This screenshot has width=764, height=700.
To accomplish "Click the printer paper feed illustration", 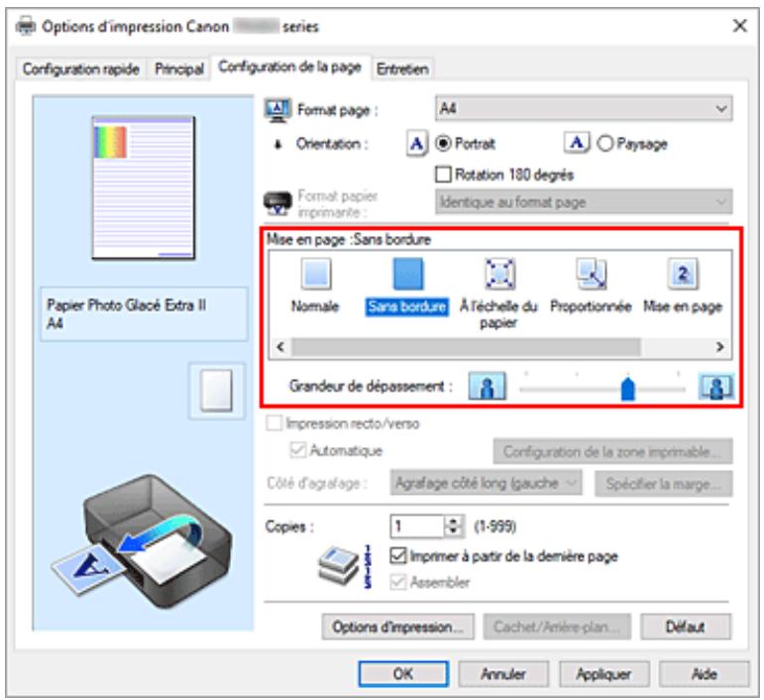I will (x=143, y=540).
